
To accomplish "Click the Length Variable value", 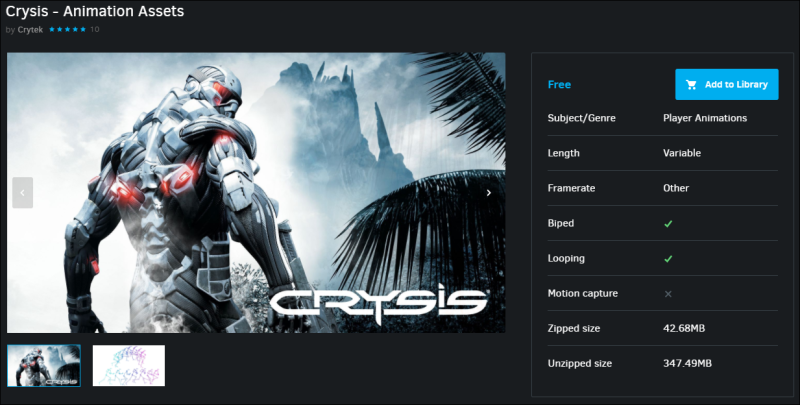I will [682, 153].
